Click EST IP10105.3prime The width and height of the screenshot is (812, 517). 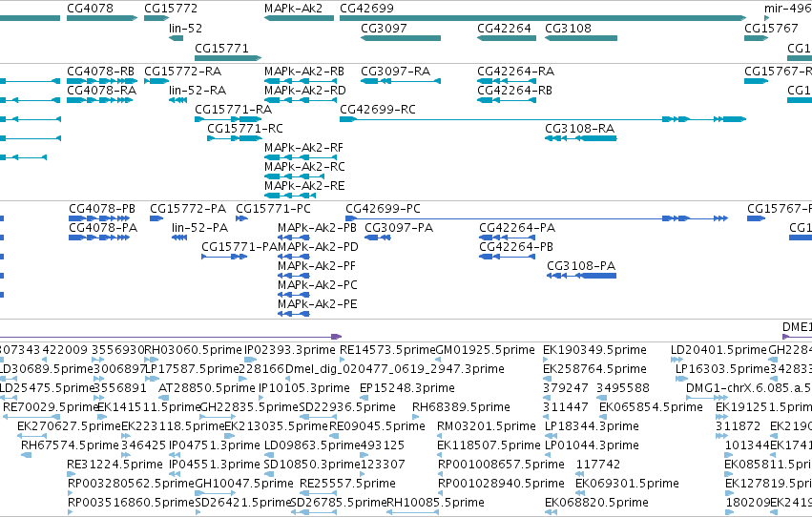pos(304,388)
